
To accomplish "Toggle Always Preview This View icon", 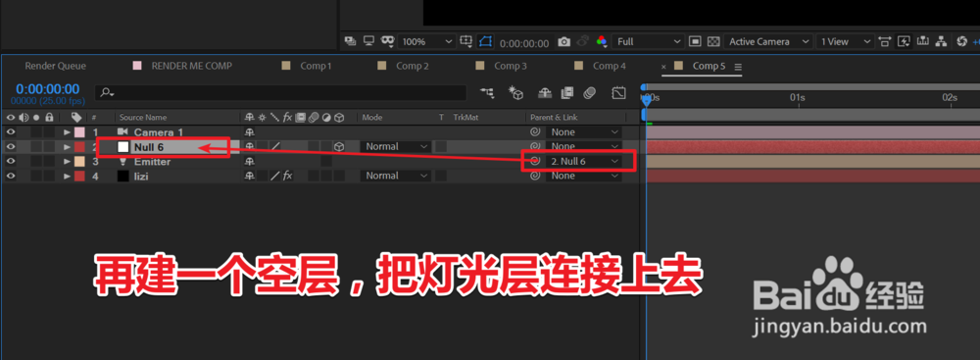I will point(350,41).
